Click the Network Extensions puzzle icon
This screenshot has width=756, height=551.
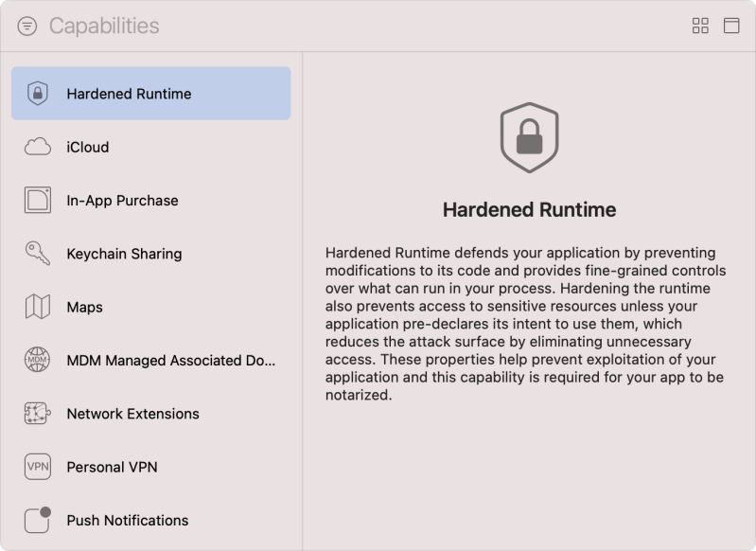coord(38,414)
